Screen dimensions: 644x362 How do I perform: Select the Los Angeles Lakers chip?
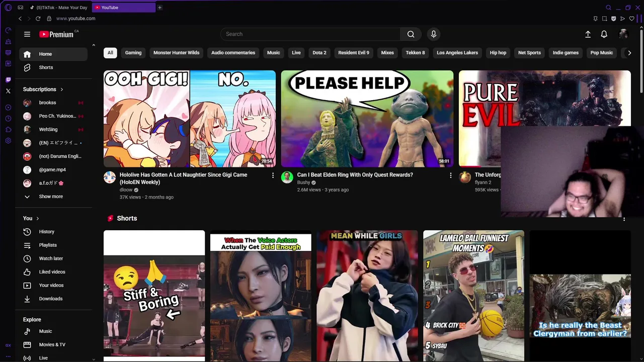457,53
